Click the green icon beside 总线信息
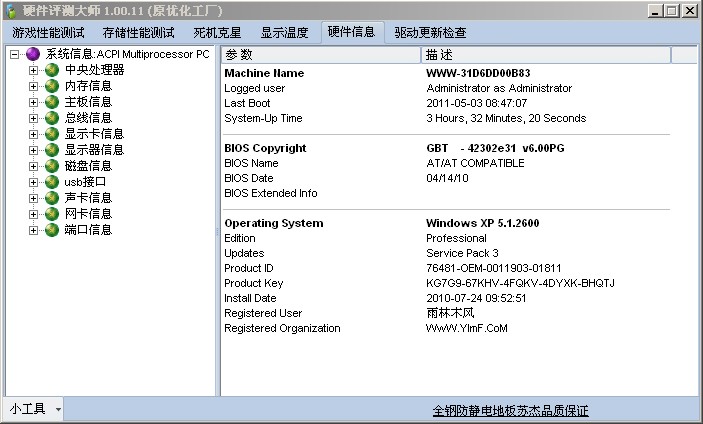The height and width of the screenshot is (424, 703). (x=52, y=118)
